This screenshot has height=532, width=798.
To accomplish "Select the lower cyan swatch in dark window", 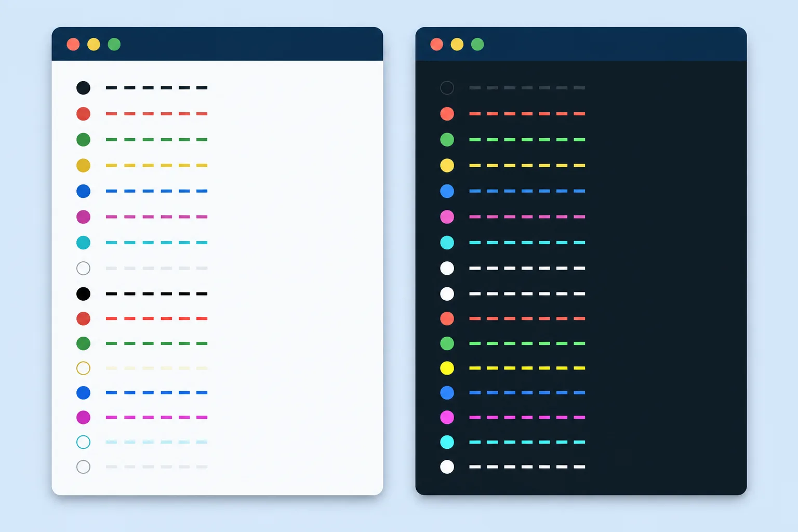I will click(447, 442).
